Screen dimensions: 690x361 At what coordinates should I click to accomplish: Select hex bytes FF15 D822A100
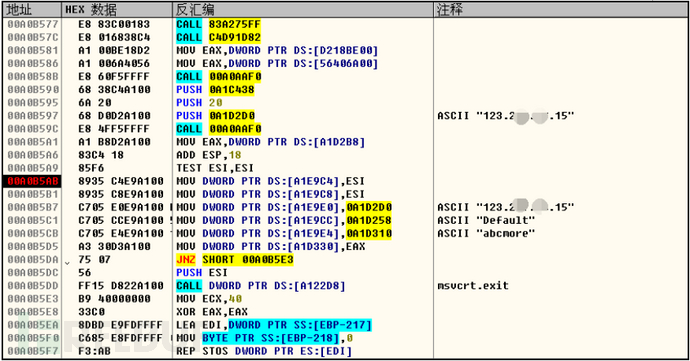pos(121,286)
